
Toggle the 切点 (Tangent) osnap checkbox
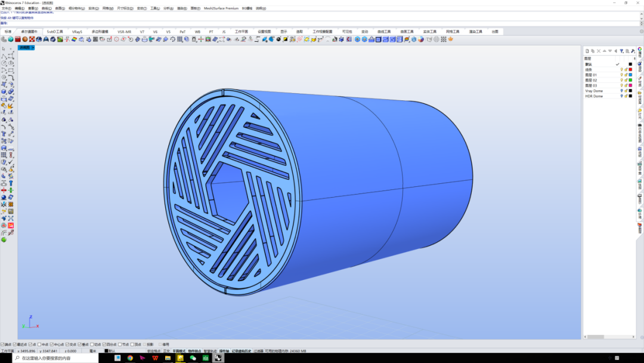coord(92,344)
